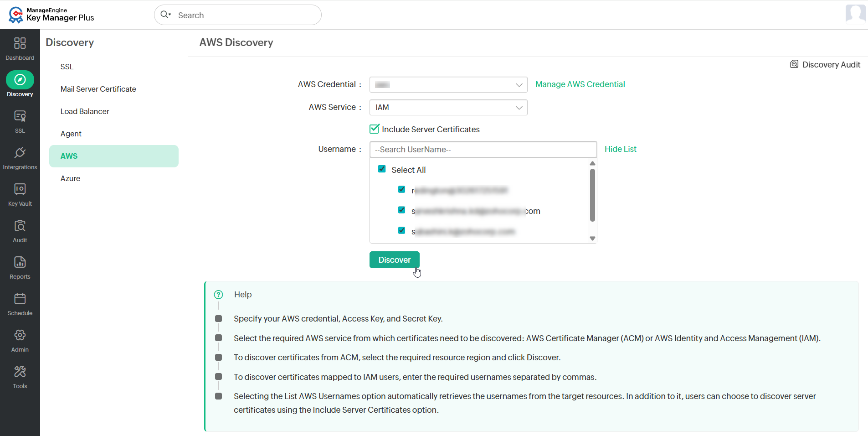Focus the top Search field
This screenshot has height=436, width=868.
(238, 15)
